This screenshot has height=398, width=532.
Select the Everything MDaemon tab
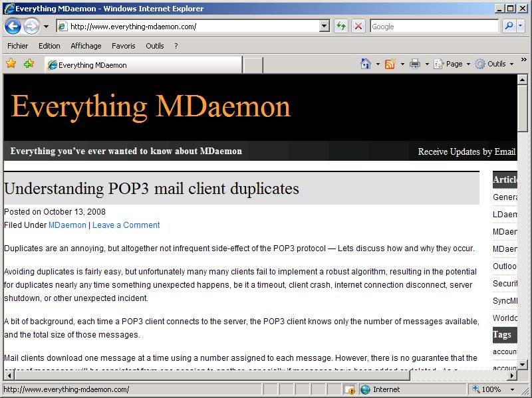click(144, 64)
